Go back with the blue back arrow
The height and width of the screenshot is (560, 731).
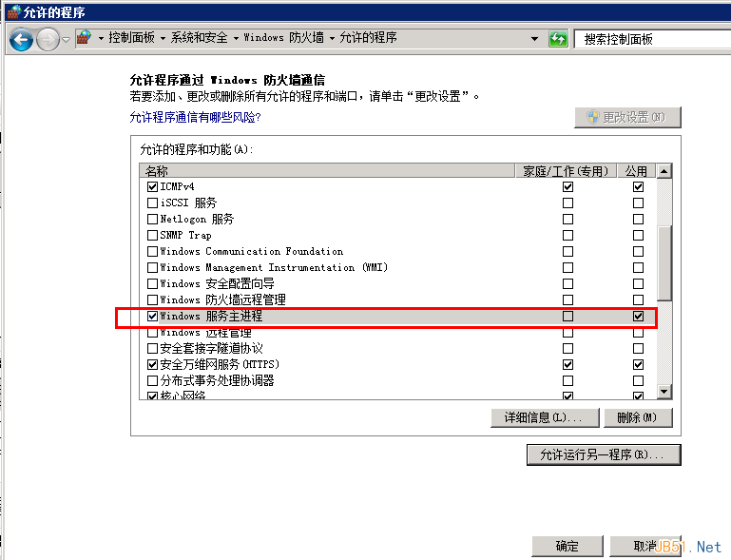click(21, 39)
